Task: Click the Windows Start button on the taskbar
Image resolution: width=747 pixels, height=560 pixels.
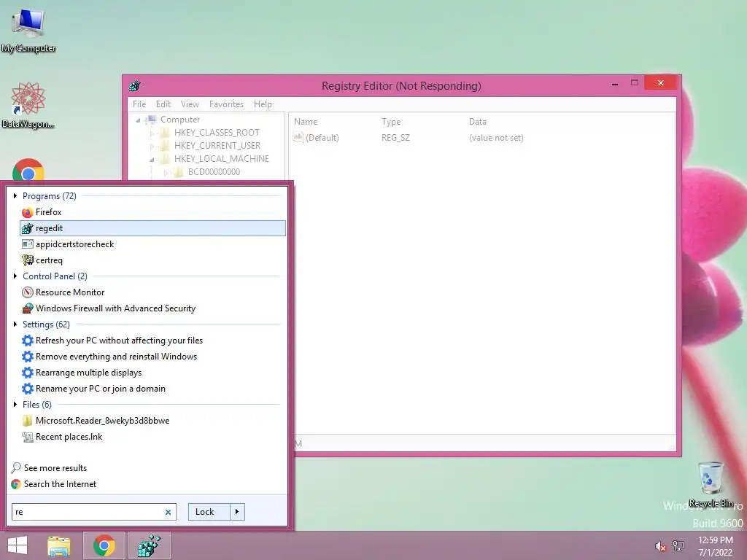Action: coord(18,545)
